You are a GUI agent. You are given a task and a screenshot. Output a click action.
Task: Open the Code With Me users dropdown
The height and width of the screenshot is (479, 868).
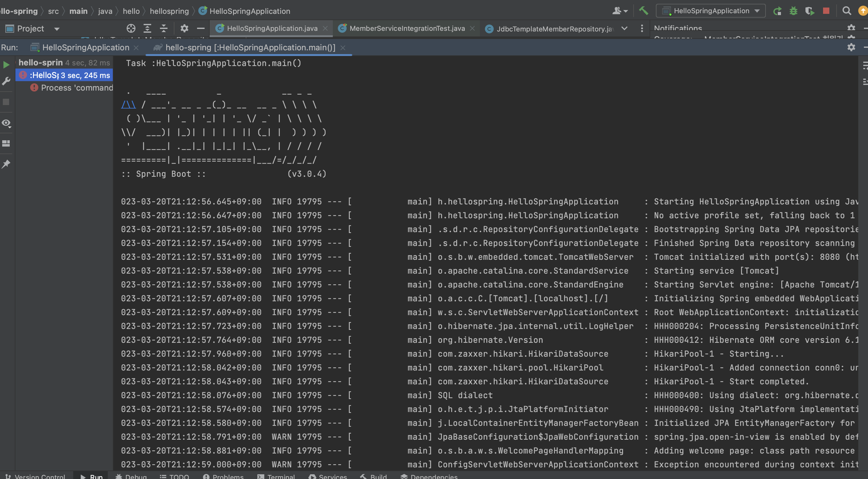(x=620, y=11)
